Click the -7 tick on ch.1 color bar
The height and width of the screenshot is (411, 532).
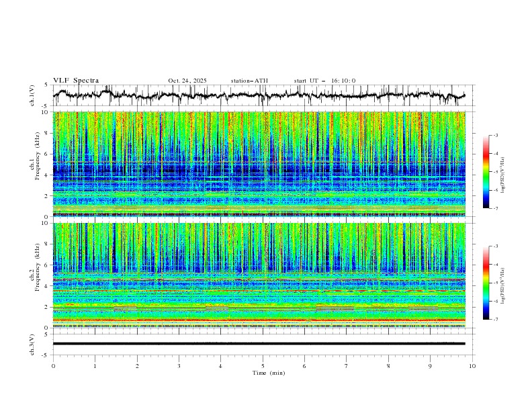(x=495, y=209)
